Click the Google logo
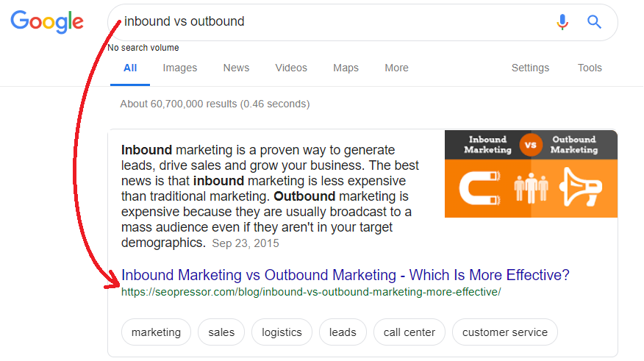This screenshot has width=644, height=361. [47, 22]
